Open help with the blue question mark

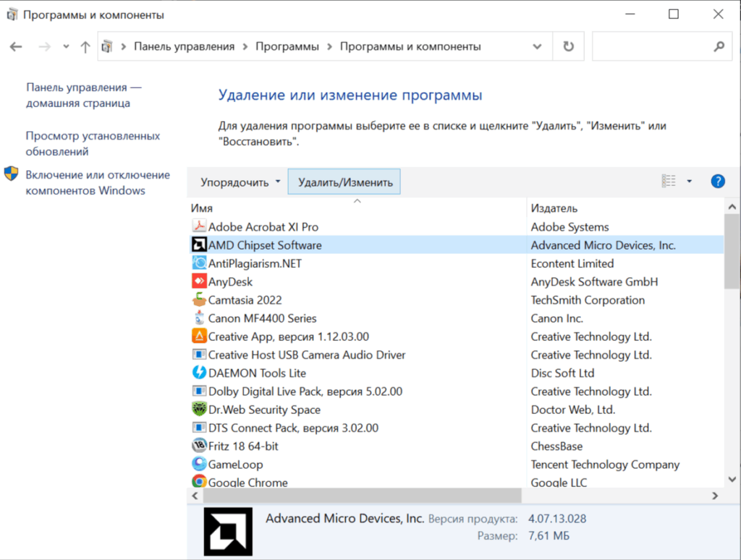(x=717, y=182)
